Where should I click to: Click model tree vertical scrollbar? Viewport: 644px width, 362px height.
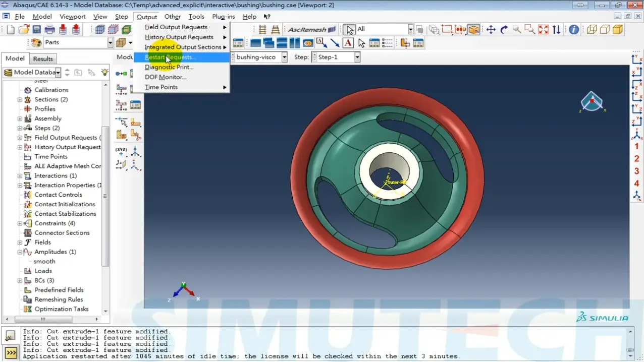coord(105,197)
